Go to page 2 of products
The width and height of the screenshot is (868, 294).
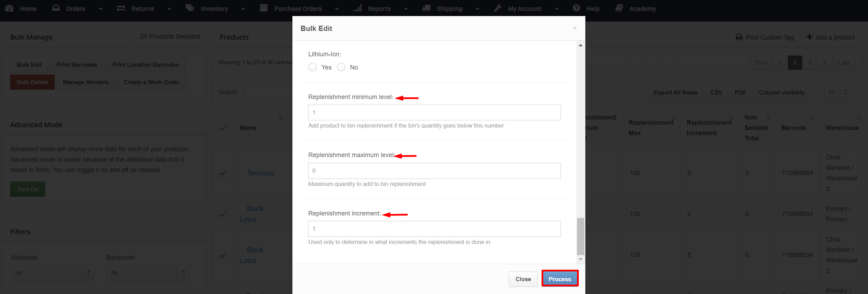(x=810, y=63)
